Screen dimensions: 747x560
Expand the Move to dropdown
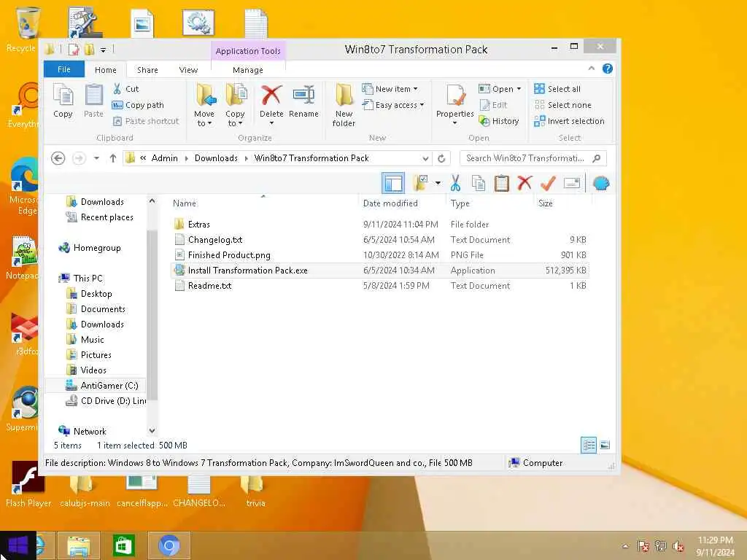(x=204, y=119)
